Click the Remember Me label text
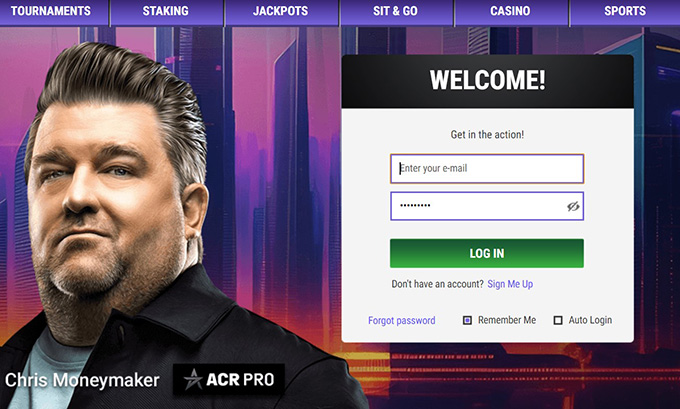The image size is (680, 409). click(507, 320)
